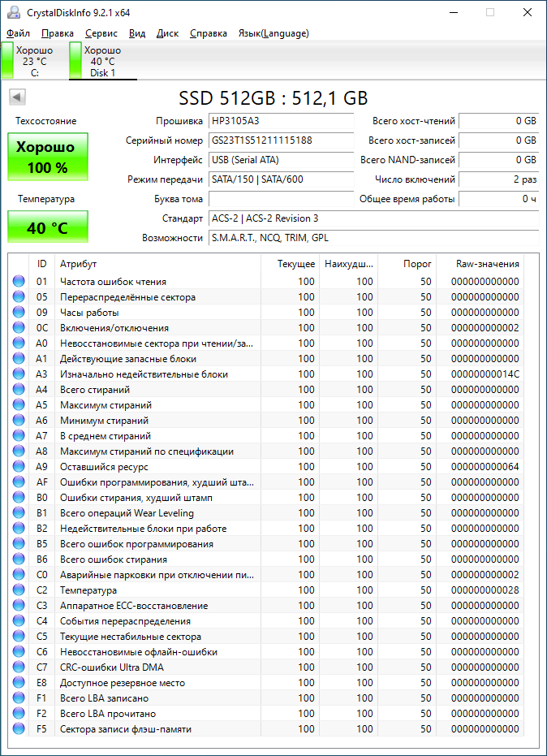Click green health indicator of C: drive

8,60
